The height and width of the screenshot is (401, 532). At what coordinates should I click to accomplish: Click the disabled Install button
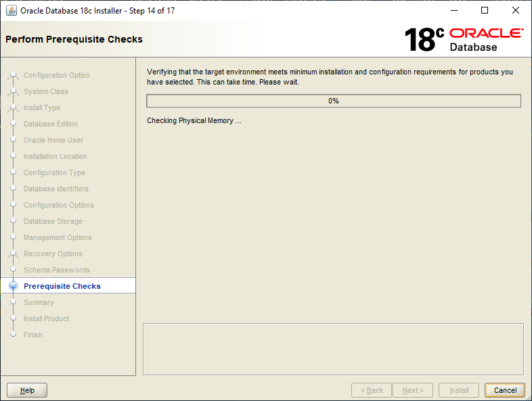click(459, 390)
